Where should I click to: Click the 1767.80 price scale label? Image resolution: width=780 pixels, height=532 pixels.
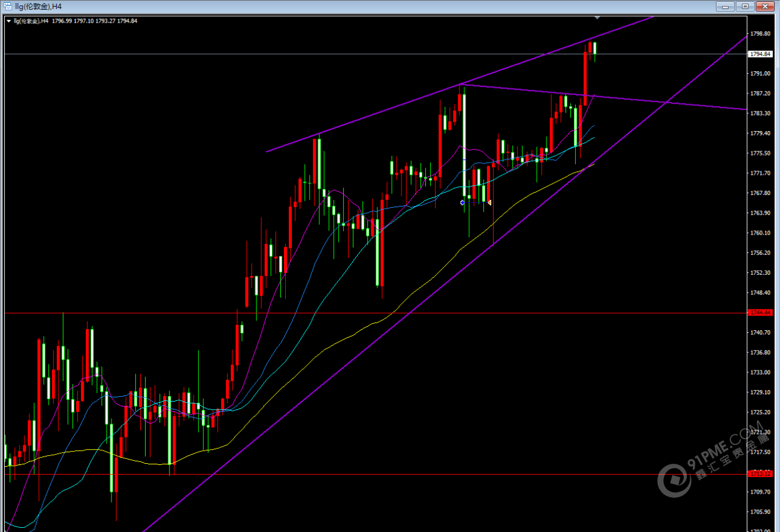(760, 193)
